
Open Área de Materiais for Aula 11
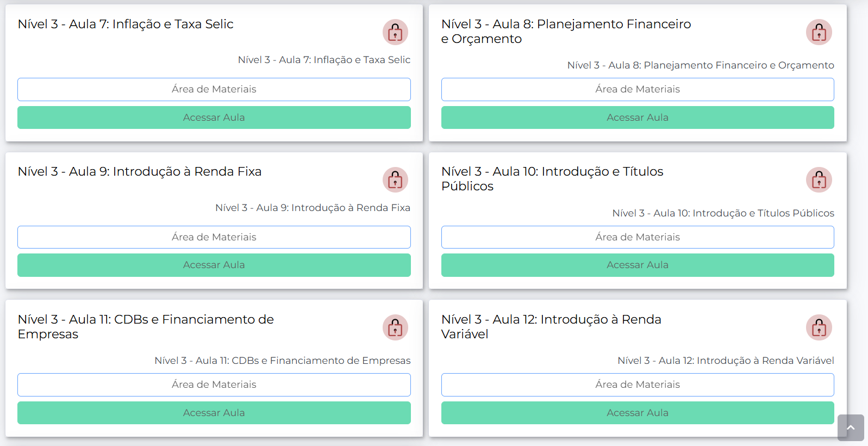214,385
